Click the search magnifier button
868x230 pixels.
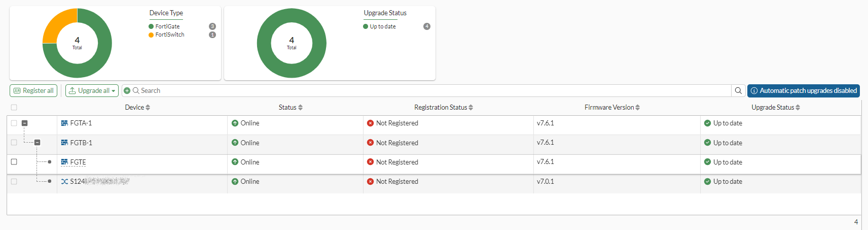click(738, 91)
